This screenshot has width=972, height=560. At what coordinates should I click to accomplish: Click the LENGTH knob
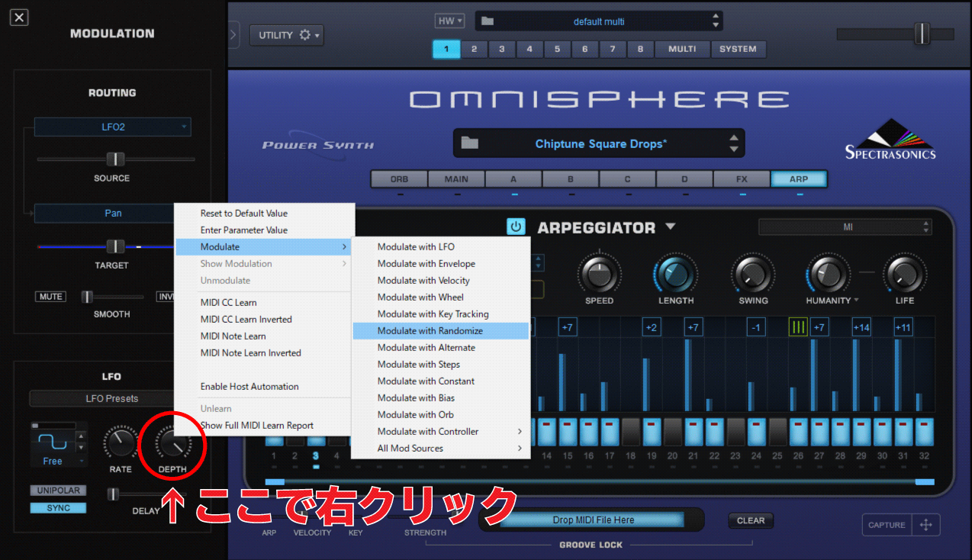(675, 273)
